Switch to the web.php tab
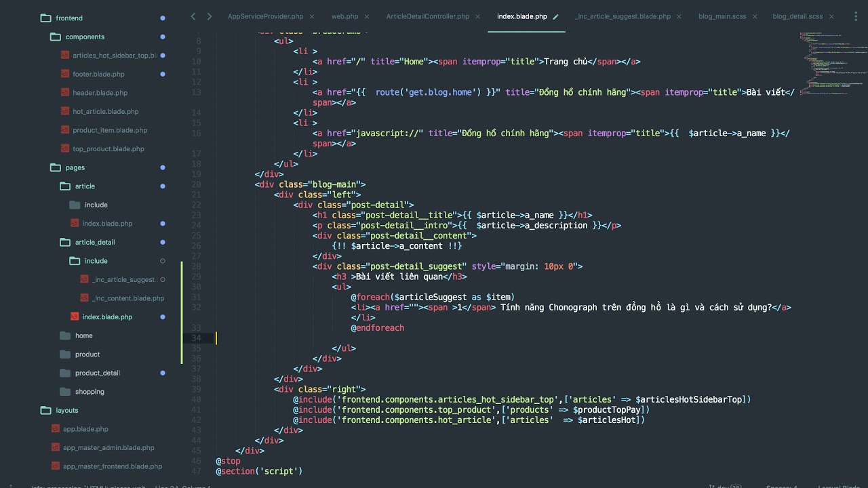 (344, 16)
